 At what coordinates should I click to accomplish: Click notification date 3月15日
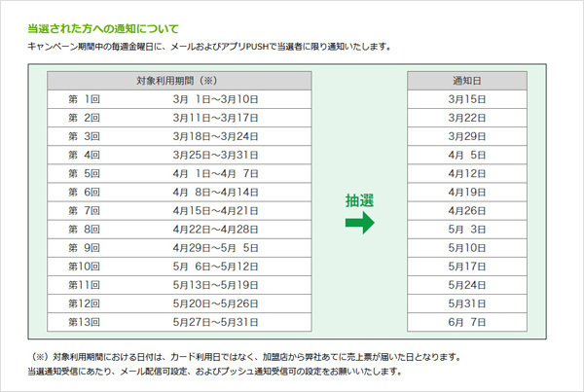(467, 99)
